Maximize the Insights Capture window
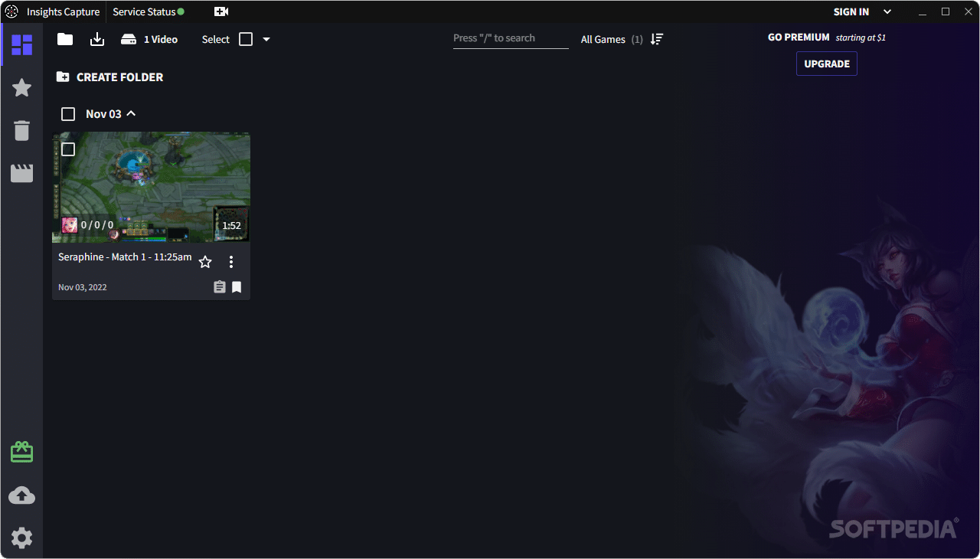 (946, 11)
